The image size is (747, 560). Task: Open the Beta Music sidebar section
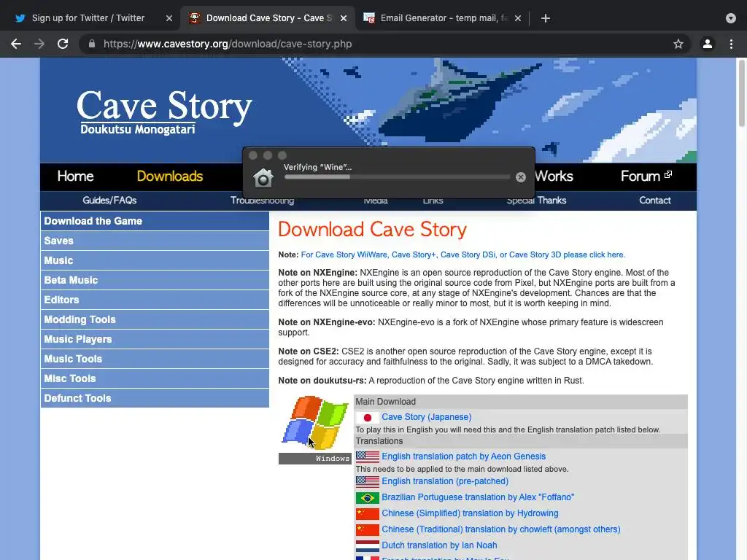point(155,280)
